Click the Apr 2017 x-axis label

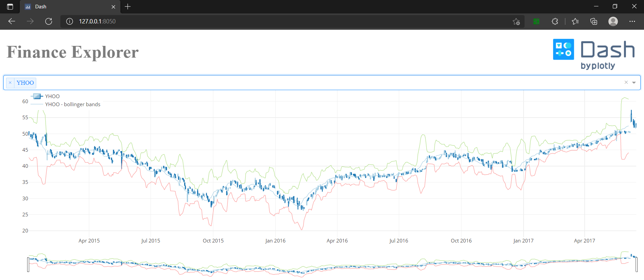click(584, 241)
